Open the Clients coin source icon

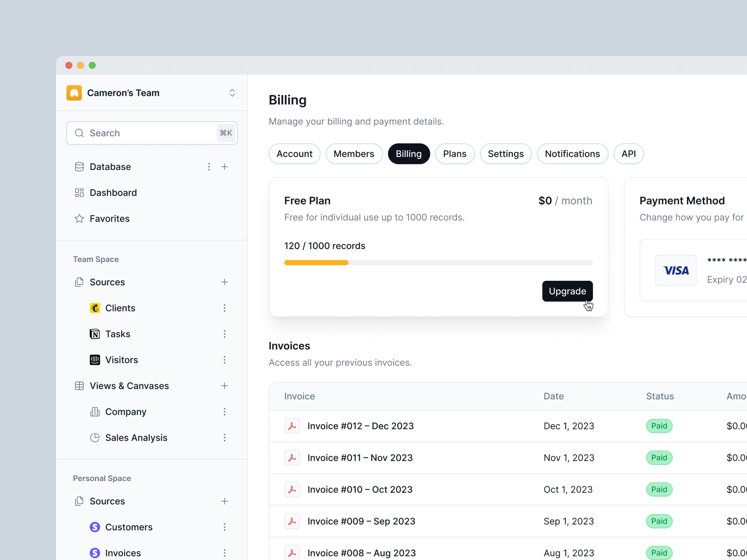pos(95,308)
